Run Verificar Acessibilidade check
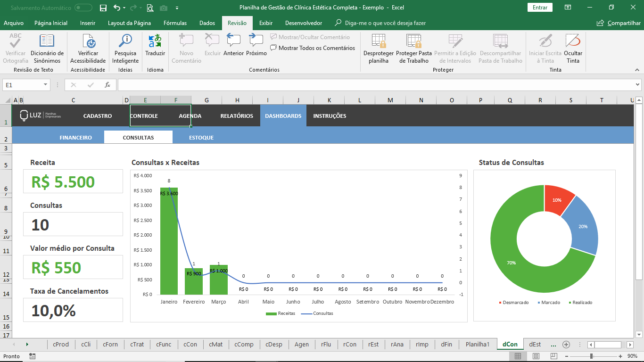 tap(88, 49)
